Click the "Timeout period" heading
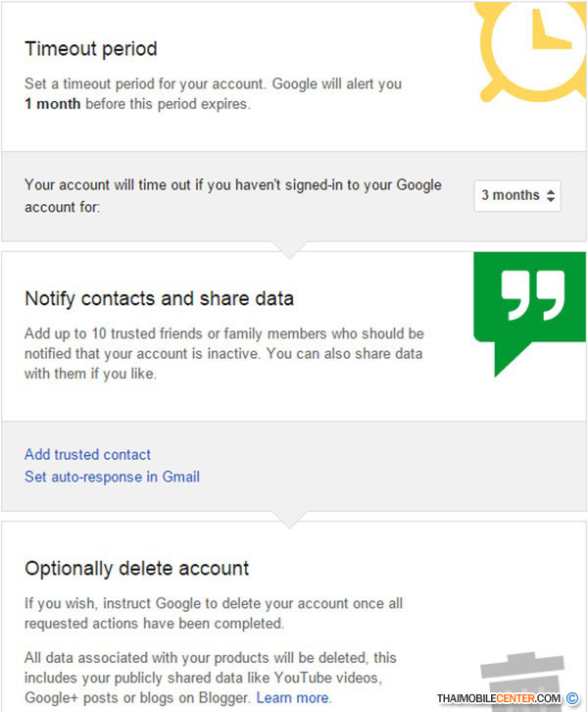588x712 pixels. coord(90,49)
